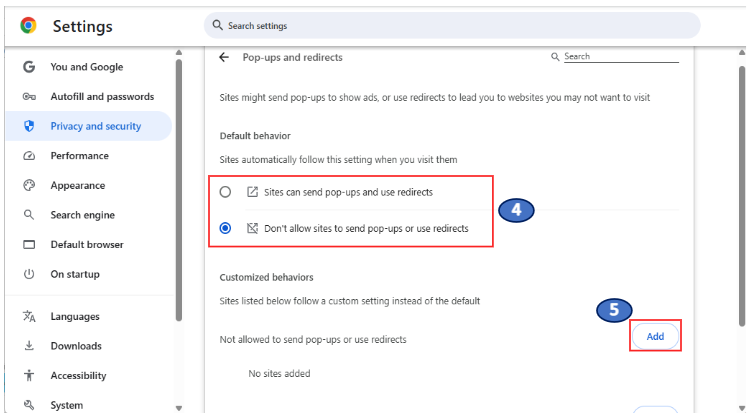This screenshot has width=750, height=413.
Task: Click the You and Google icon
Action: point(29,67)
